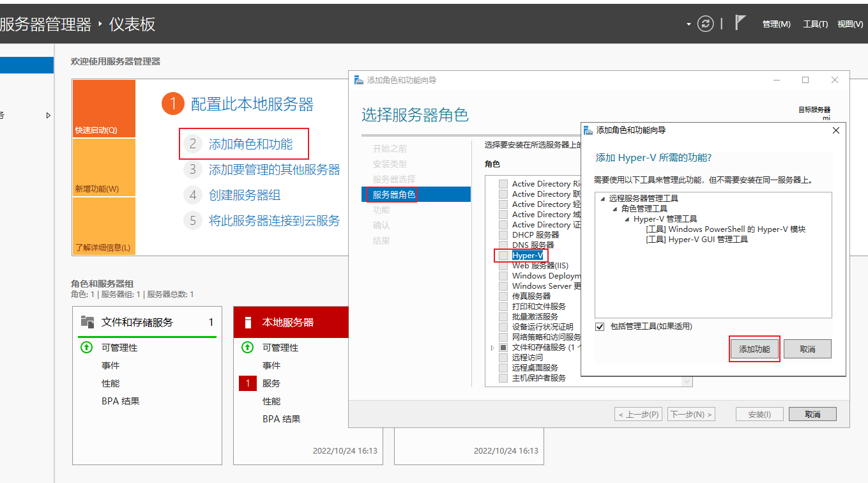Select the 新增功能(W) tile
Screen dimensions: 868x483
pyautogui.click(x=103, y=167)
